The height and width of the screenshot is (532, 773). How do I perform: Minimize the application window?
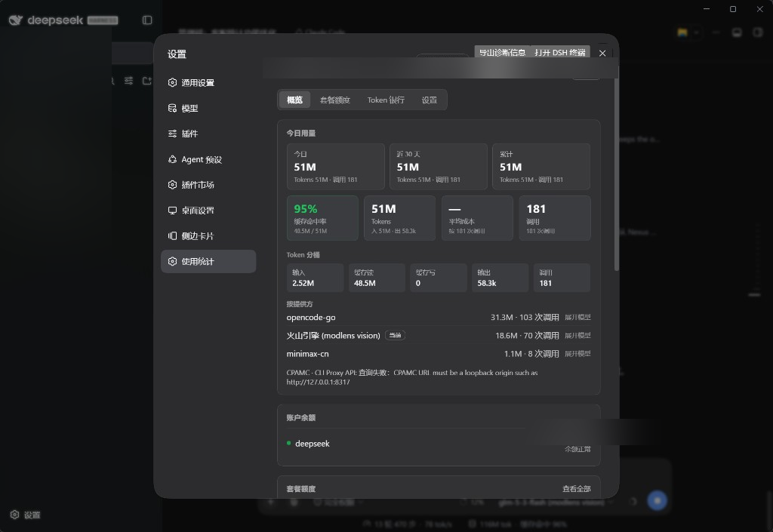(x=707, y=9)
